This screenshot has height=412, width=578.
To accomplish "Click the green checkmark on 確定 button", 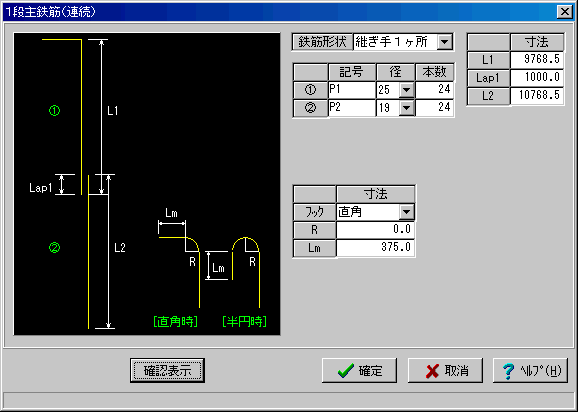I will [x=346, y=371].
